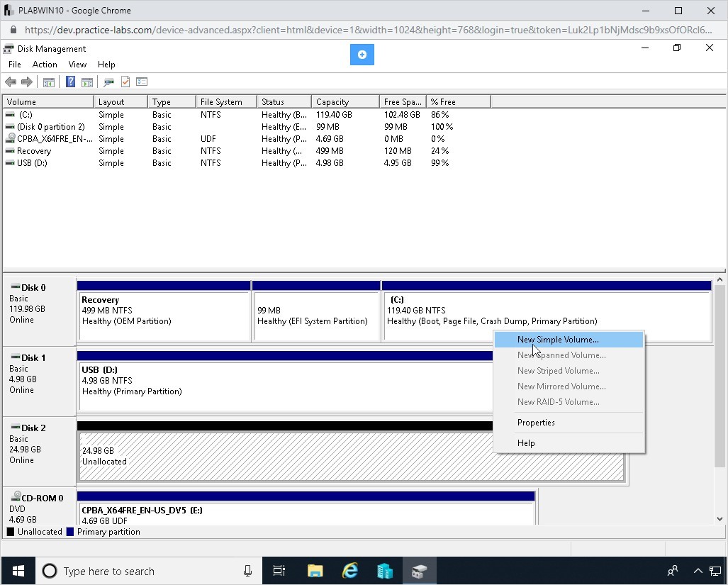The height and width of the screenshot is (585, 728).
Task: Sort by the Capacity column header
Action: point(345,101)
